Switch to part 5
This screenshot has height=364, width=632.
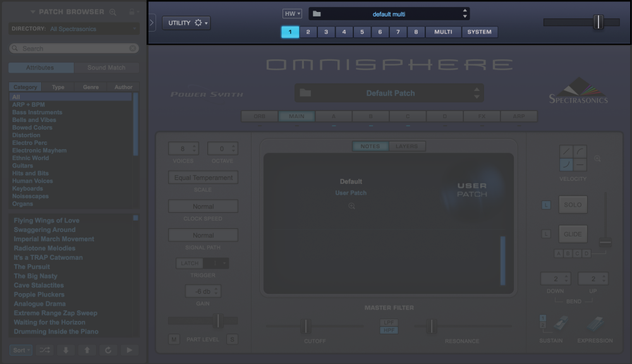pos(362,32)
